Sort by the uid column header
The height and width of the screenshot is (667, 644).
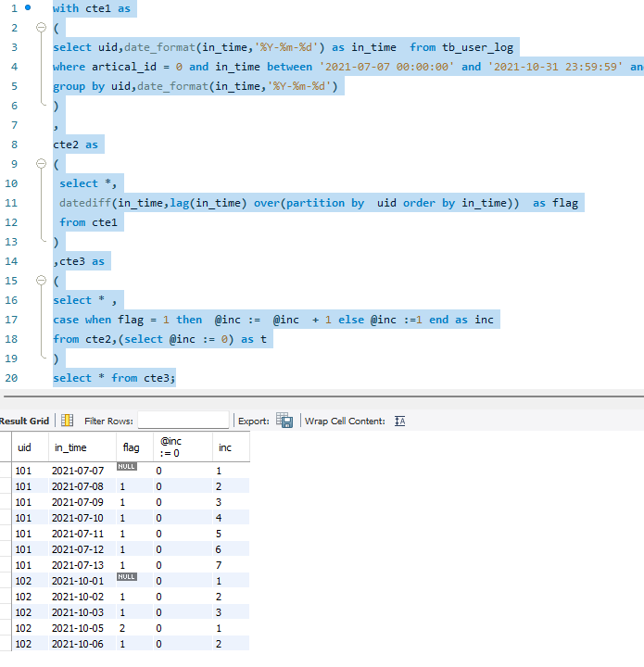click(30, 447)
